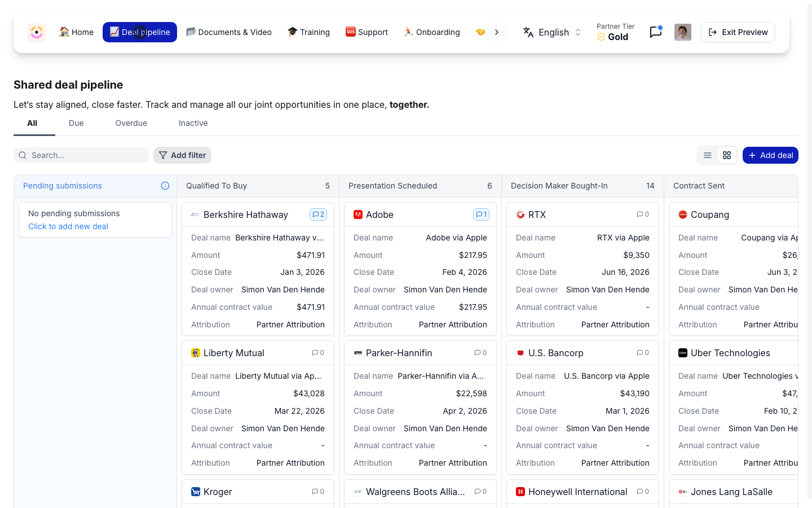Viewport: 812px width, 508px height.
Task: Open Liberty Mutual comments counter
Action: click(318, 353)
